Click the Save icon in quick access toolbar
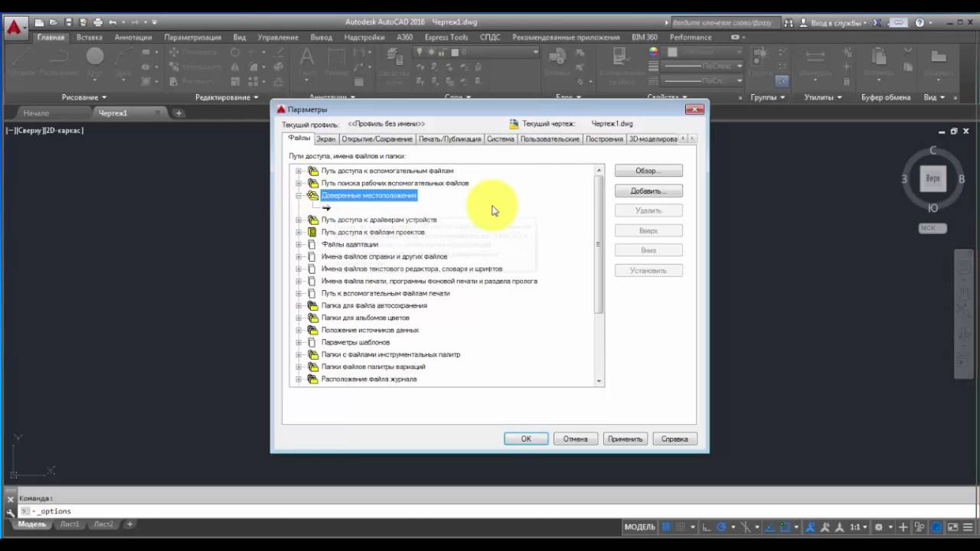980x551 pixels. tap(69, 23)
